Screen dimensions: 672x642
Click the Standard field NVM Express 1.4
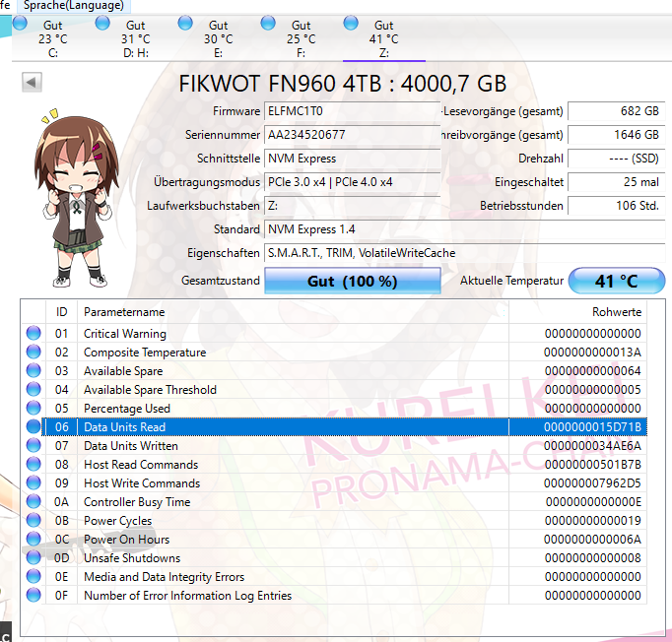click(464, 229)
